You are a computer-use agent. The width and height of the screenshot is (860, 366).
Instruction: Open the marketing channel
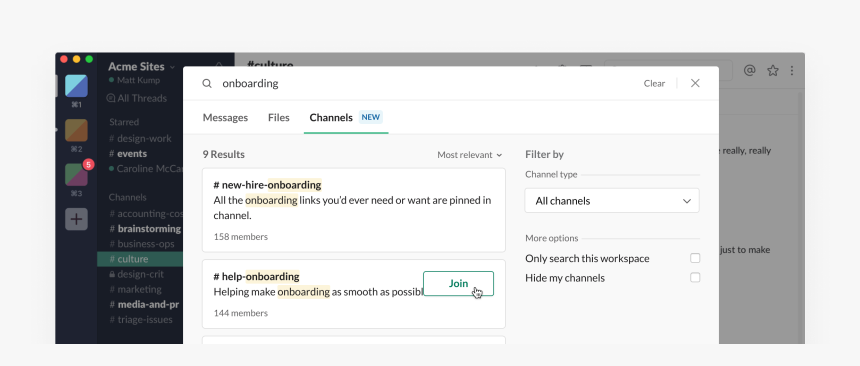[135, 289]
